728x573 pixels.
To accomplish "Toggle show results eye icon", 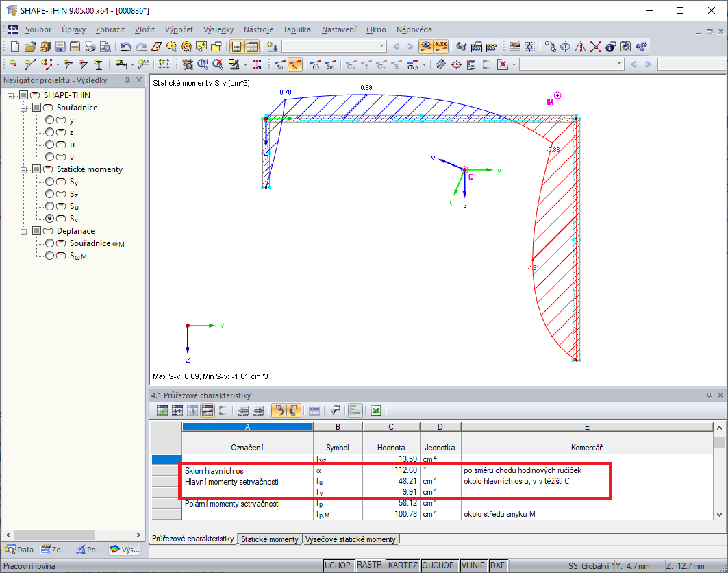I will click(x=425, y=47).
